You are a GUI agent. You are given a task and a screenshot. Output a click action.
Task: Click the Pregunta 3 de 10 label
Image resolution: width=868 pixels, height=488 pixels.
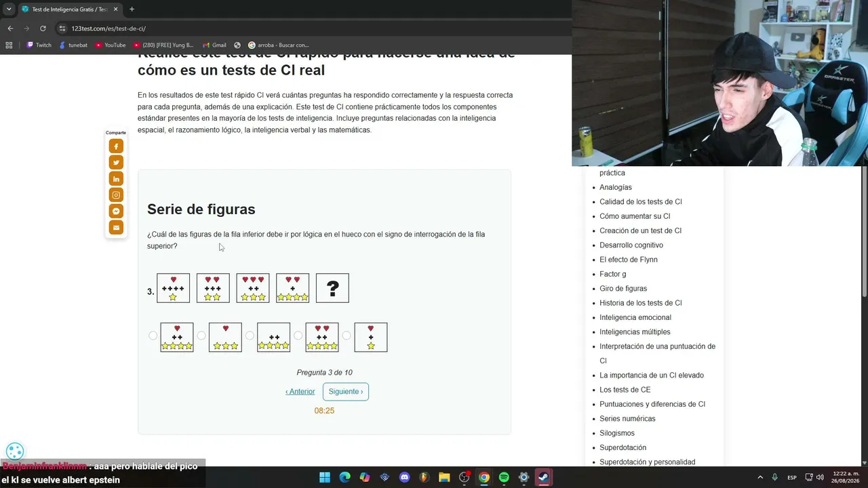pyautogui.click(x=324, y=373)
